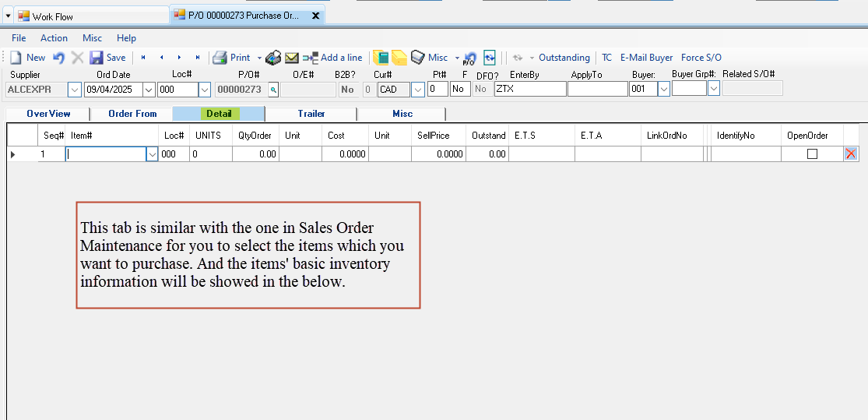Go to the next record
868x420 pixels.
(179, 58)
